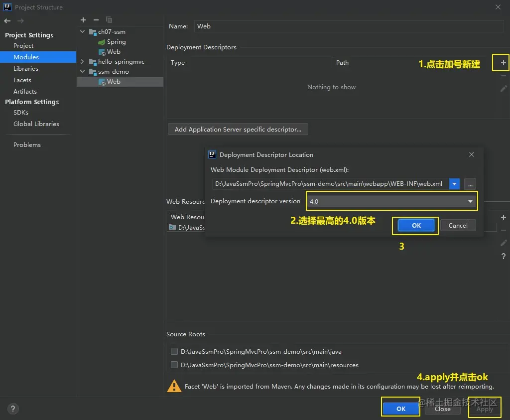510x420 pixels.
Task: Remove selected module with minus icon
Action: (96, 20)
